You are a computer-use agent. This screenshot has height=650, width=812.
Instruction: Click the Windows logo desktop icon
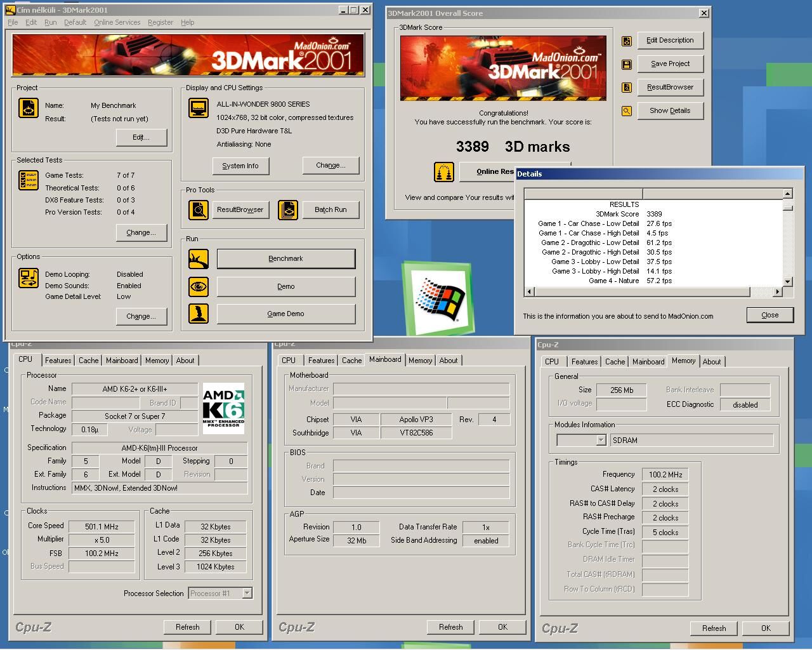438,298
